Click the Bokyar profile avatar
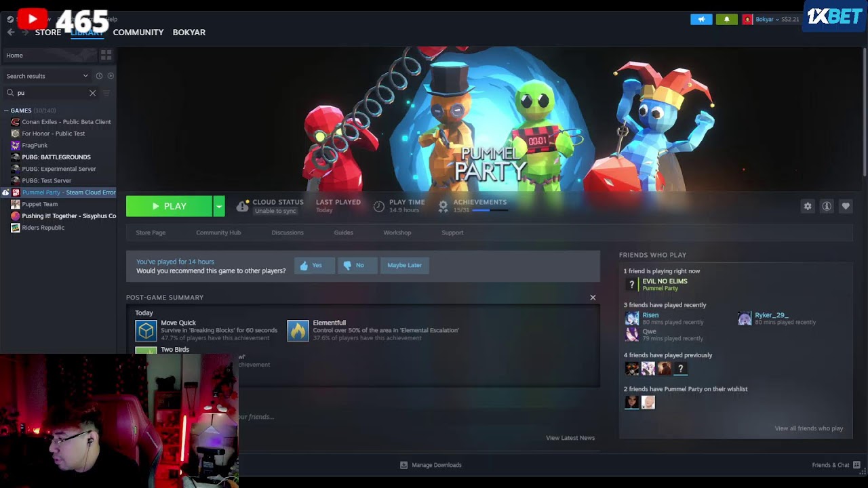 tap(747, 19)
